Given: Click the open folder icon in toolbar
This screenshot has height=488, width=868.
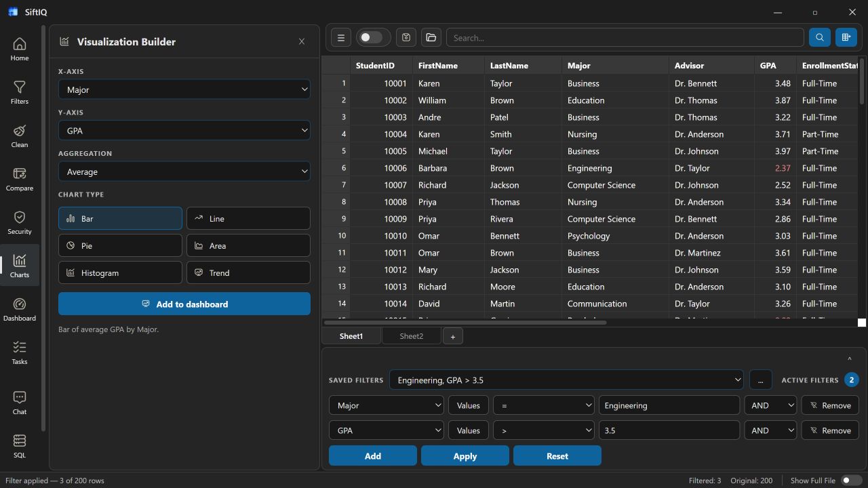Looking at the screenshot, I should click(431, 38).
